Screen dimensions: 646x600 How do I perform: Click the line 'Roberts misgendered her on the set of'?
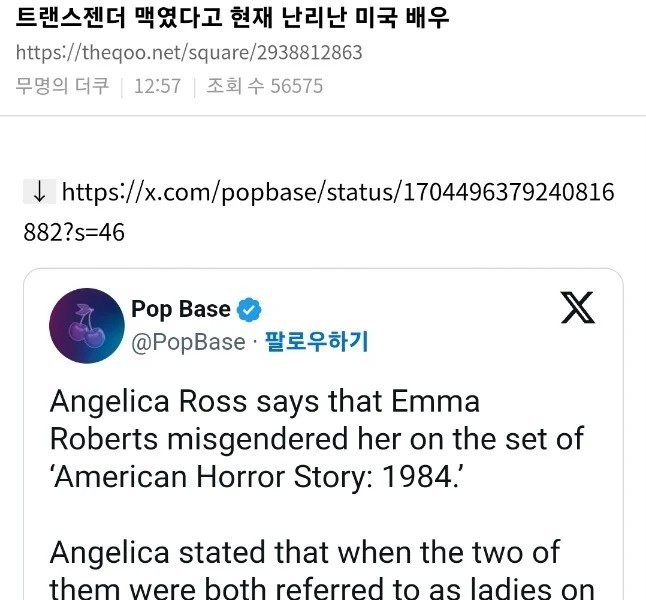pos(317,439)
